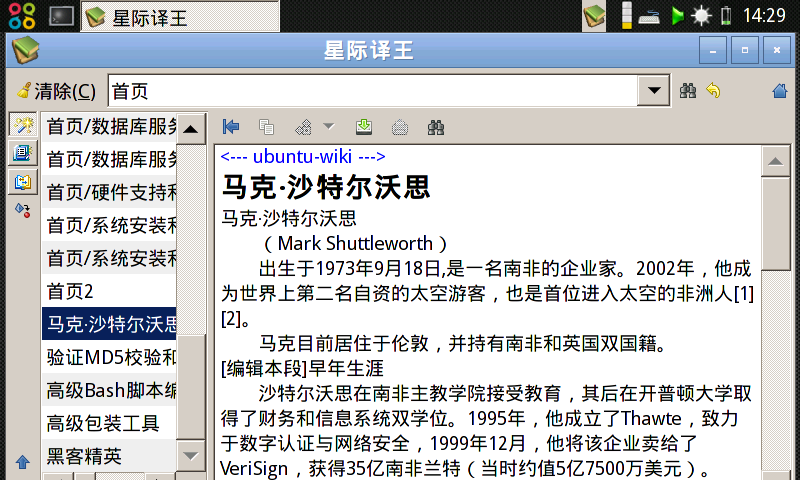The height and width of the screenshot is (480, 800).
Task: Click the yellow undo back arrow icon
Action: 713,91
